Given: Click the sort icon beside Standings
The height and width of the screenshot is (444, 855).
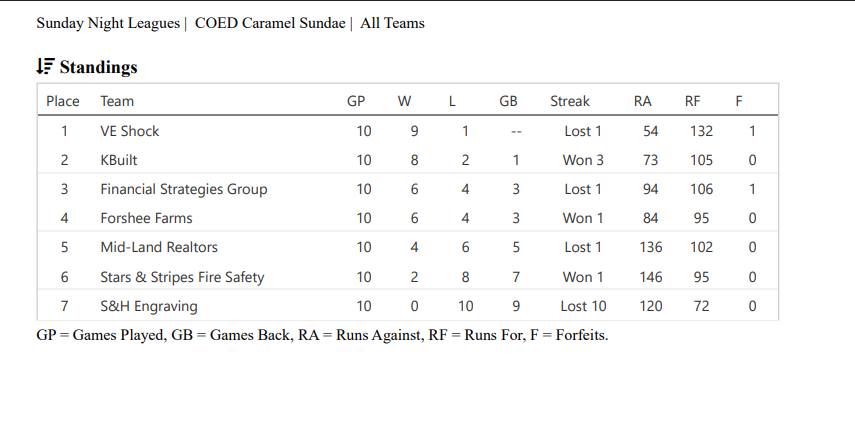Looking at the screenshot, I should pos(44,67).
